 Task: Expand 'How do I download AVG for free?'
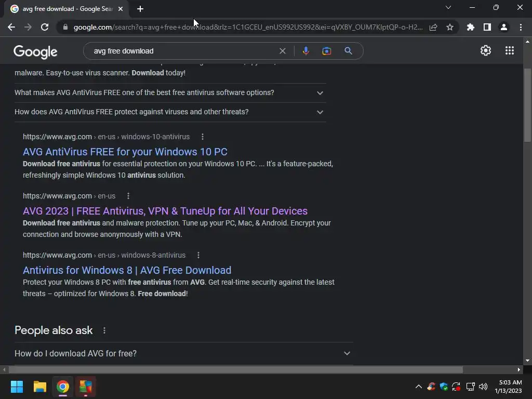point(183,353)
